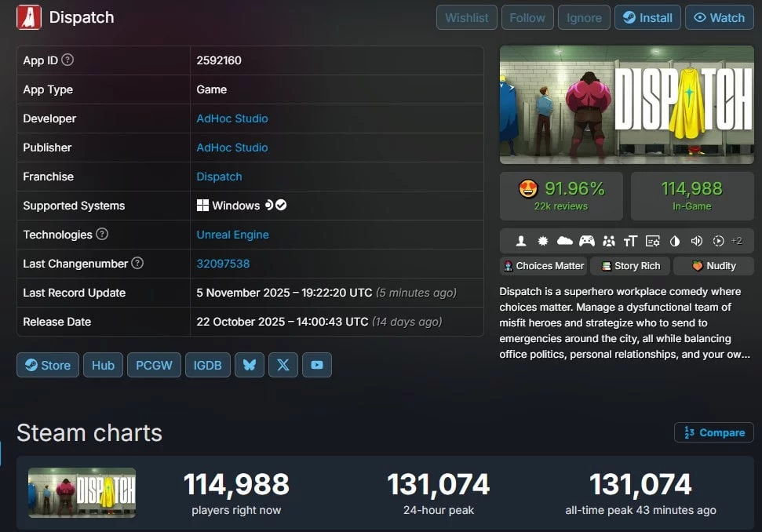The height and width of the screenshot is (532, 762).
Task: Click the heart-eyes rating emoji
Action: pyautogui.click(x=528, y=188)
